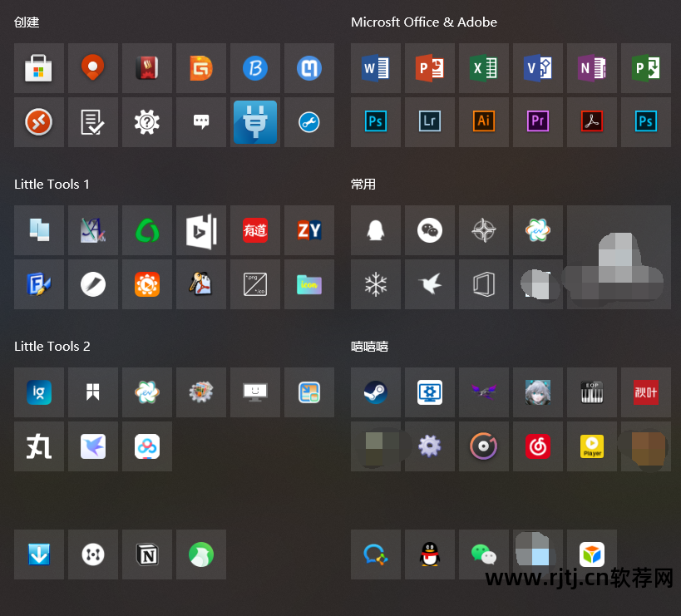The height and width of the screenshot is (616, 681).
Task: Launch the Visio tile
Action: (x=538, y=68)
